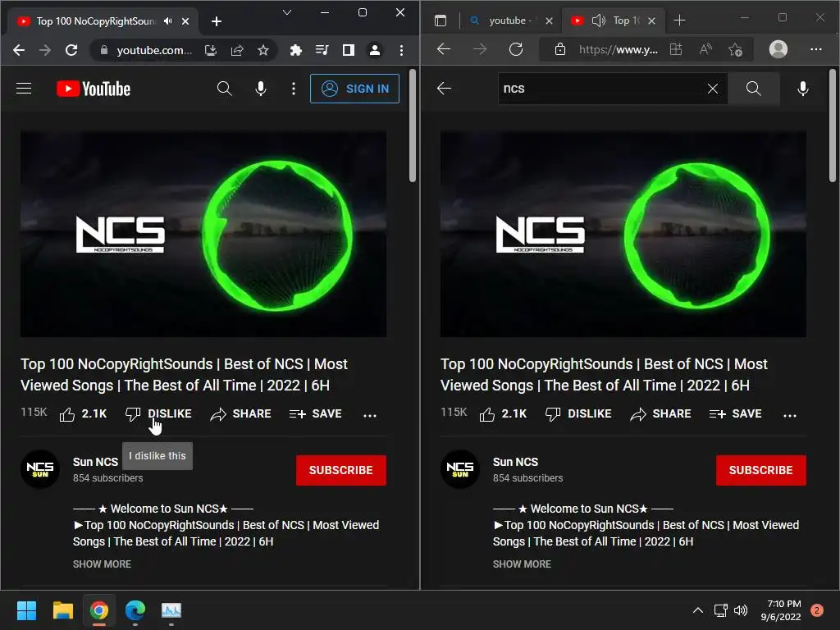This screenshot has height=630, width=840.
Task: Click SIGN IN button in Chrome window
Action: [x=354, y=89]
